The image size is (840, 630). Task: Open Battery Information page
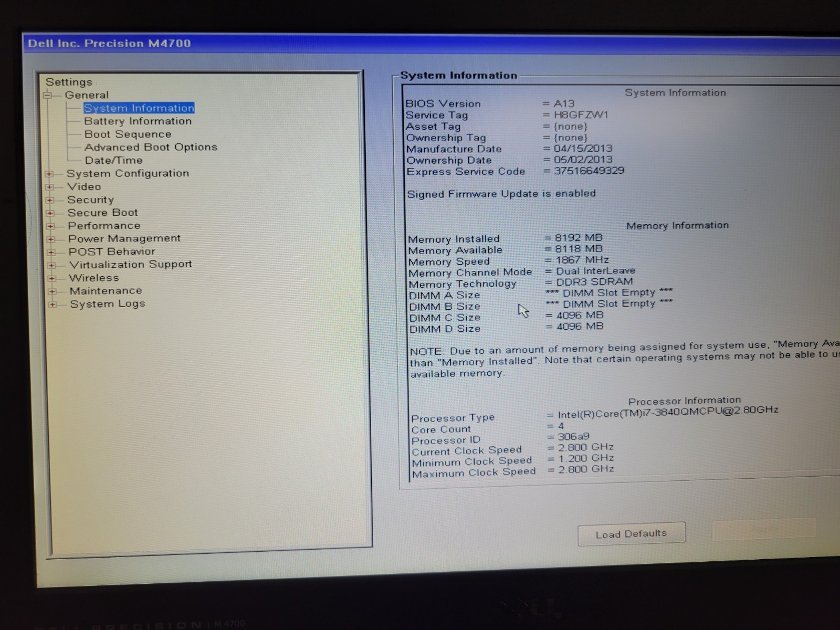point(138,121)
